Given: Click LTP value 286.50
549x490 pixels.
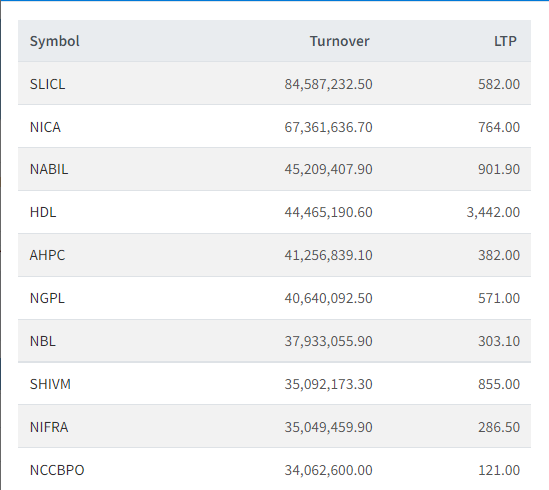Looking at the screenshot, I should point(499,427).
